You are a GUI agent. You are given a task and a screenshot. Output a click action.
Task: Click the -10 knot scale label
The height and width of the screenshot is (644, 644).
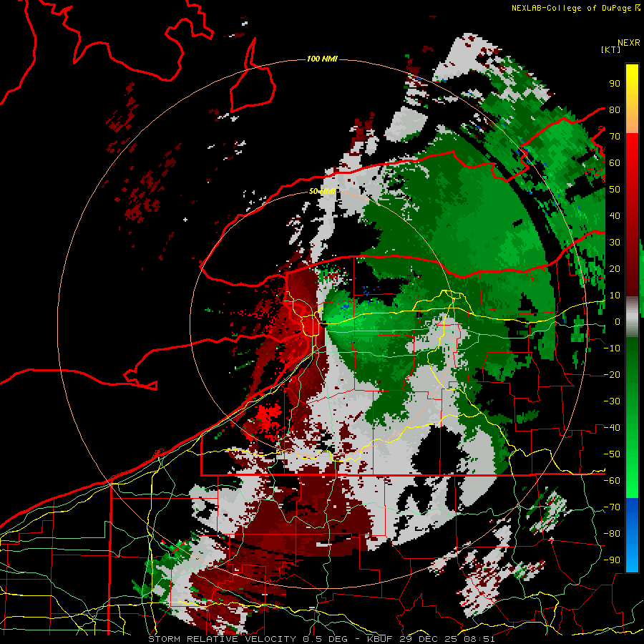[x=612, y=348]
